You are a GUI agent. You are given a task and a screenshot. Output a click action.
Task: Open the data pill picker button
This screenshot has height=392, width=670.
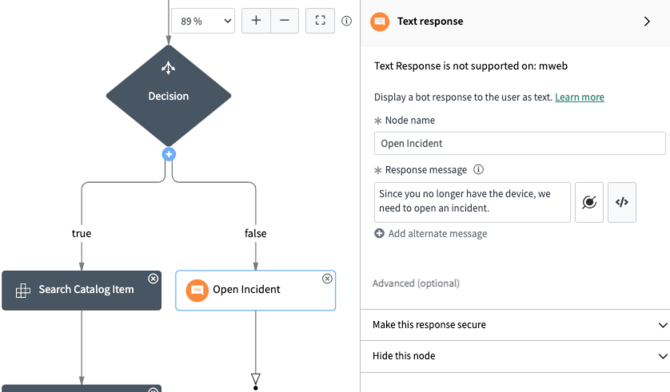589,202
